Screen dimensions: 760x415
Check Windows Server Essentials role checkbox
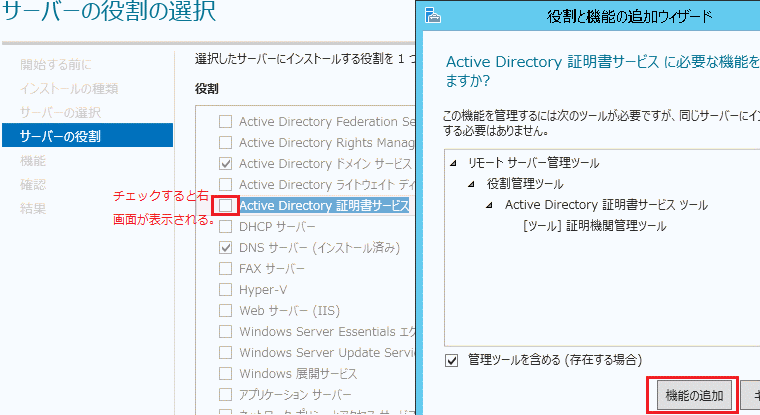(x=225, y=332)
